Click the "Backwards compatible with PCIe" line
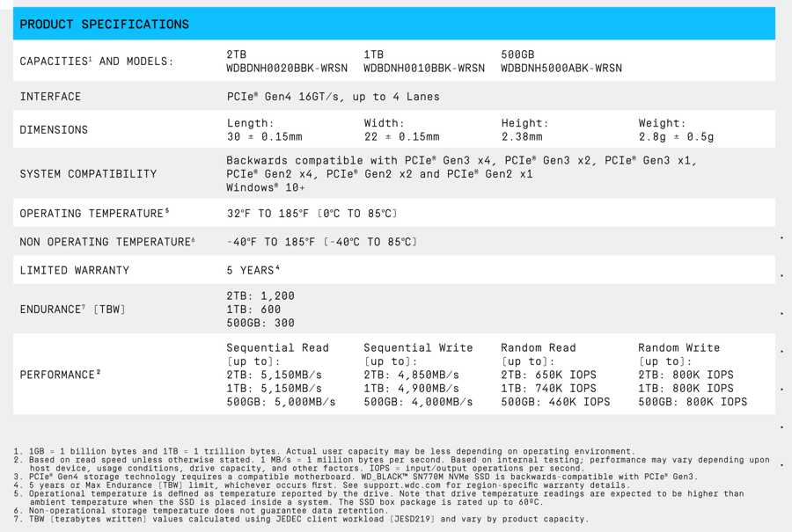792x532 pixels. [x=462, y=161]
